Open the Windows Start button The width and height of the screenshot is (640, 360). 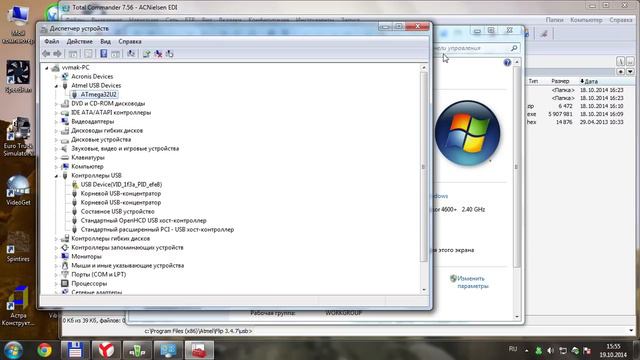(13, 350)
